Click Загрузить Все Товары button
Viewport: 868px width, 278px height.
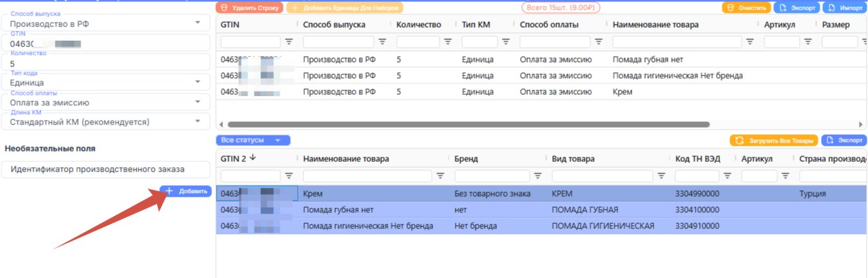click(774, 140)
